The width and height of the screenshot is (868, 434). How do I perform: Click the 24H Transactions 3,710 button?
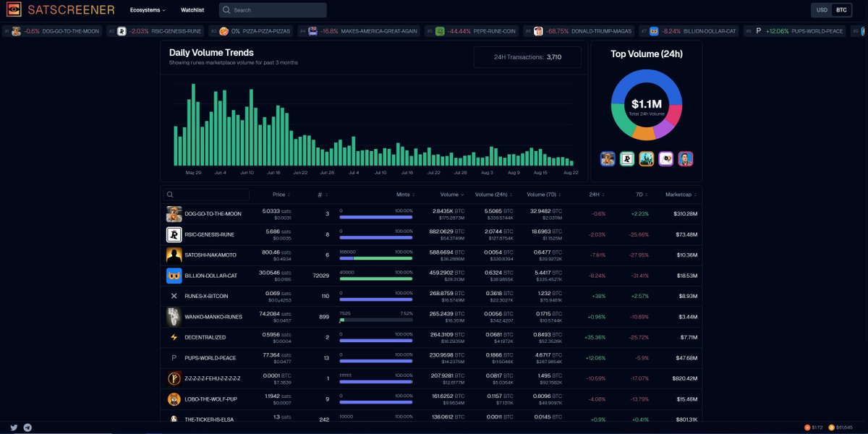point(527,56)
